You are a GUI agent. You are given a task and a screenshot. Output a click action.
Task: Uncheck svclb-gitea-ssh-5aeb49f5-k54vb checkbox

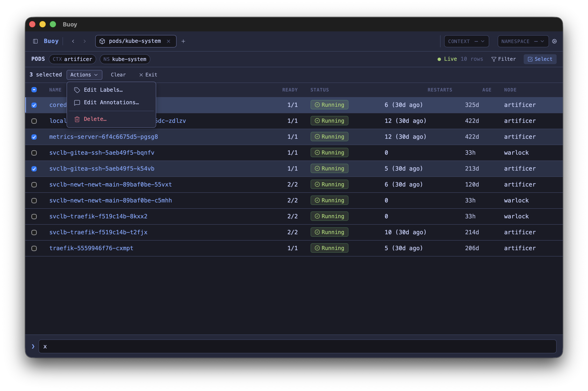[x=34, y=169]
